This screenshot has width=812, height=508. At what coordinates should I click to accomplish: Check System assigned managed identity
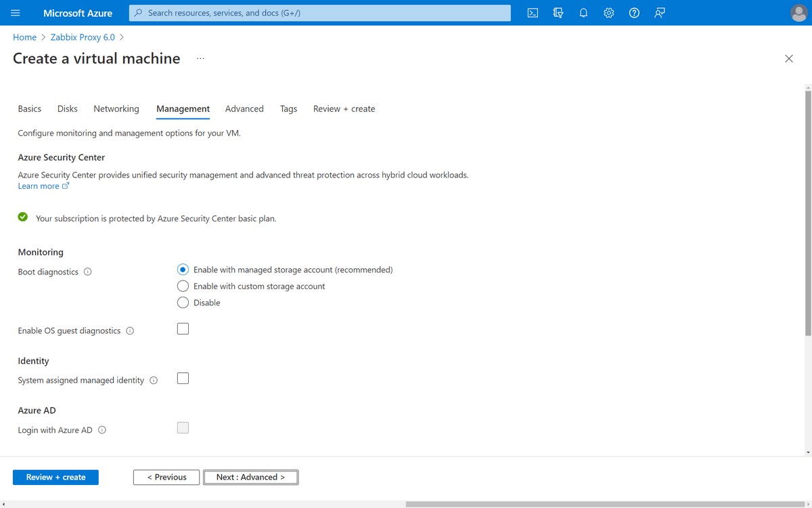pos(183,378)
